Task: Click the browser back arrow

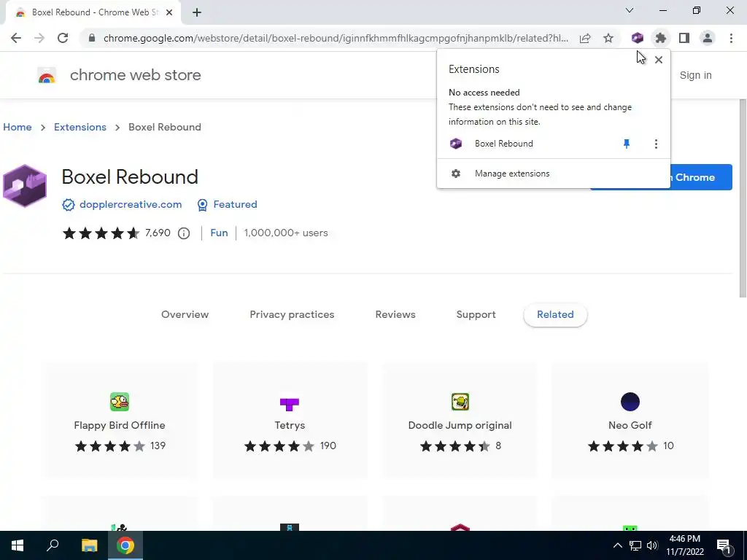Action: pyautogui.click(x=16, y=38)
